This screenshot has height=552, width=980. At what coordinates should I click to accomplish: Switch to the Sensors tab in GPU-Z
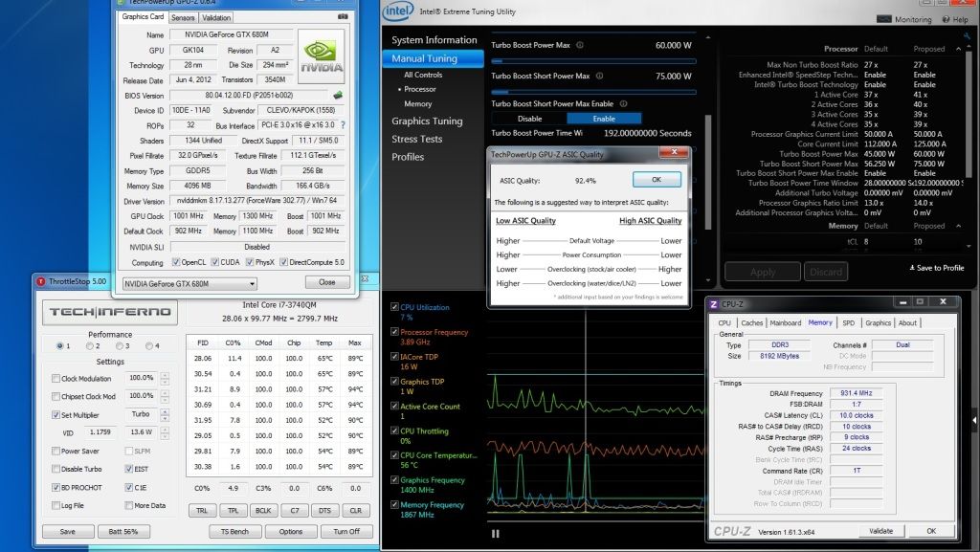(182, 17)
